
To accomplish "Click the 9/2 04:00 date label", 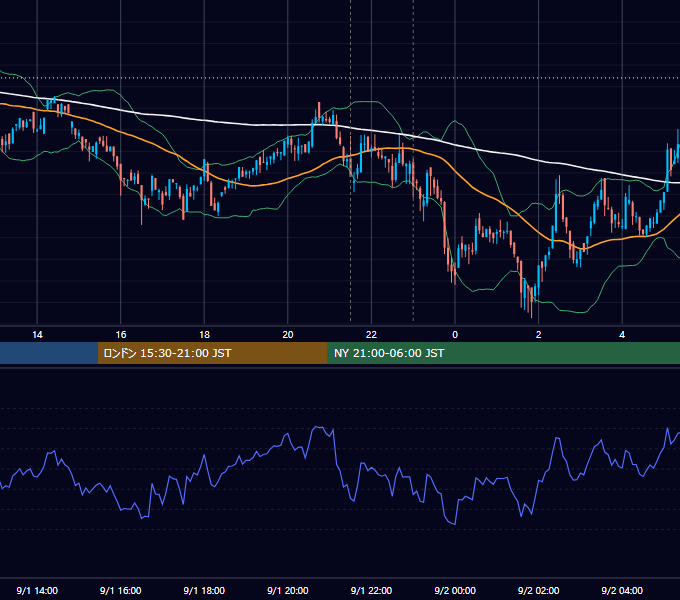I will click(622, 590).
